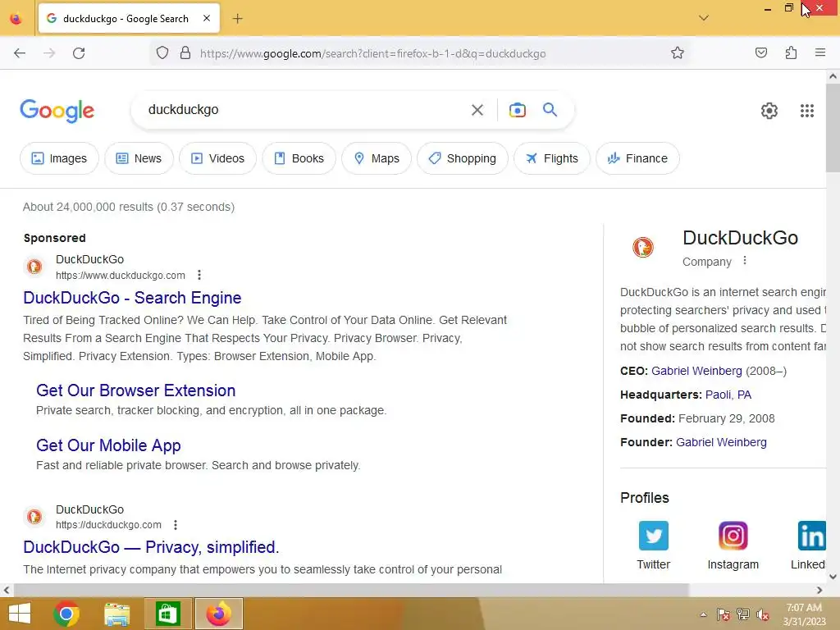Click the vertical scrollbar thumb
This screenshot has height=630, width=840.
(833, 127)
